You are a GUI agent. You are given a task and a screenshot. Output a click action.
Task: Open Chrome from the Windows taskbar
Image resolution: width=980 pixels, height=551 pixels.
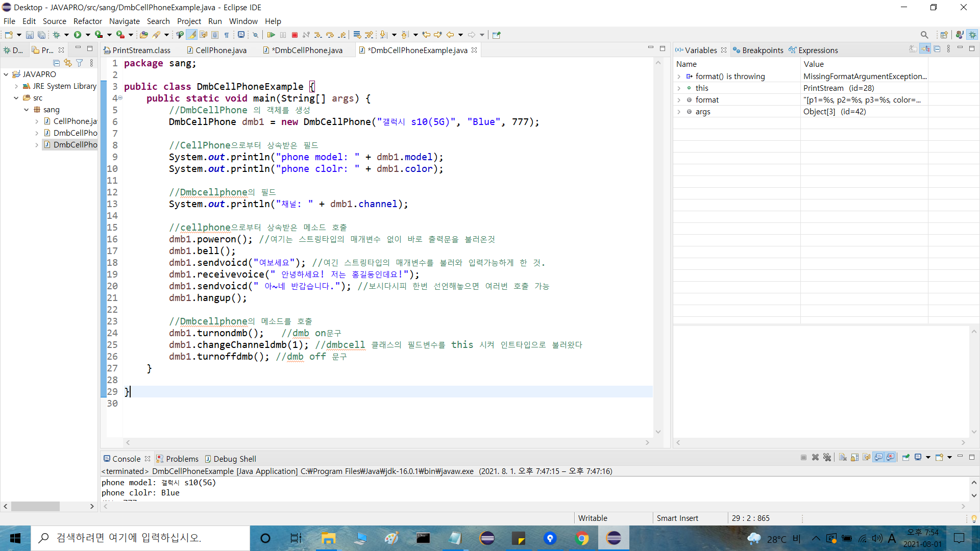coord(582,538)
